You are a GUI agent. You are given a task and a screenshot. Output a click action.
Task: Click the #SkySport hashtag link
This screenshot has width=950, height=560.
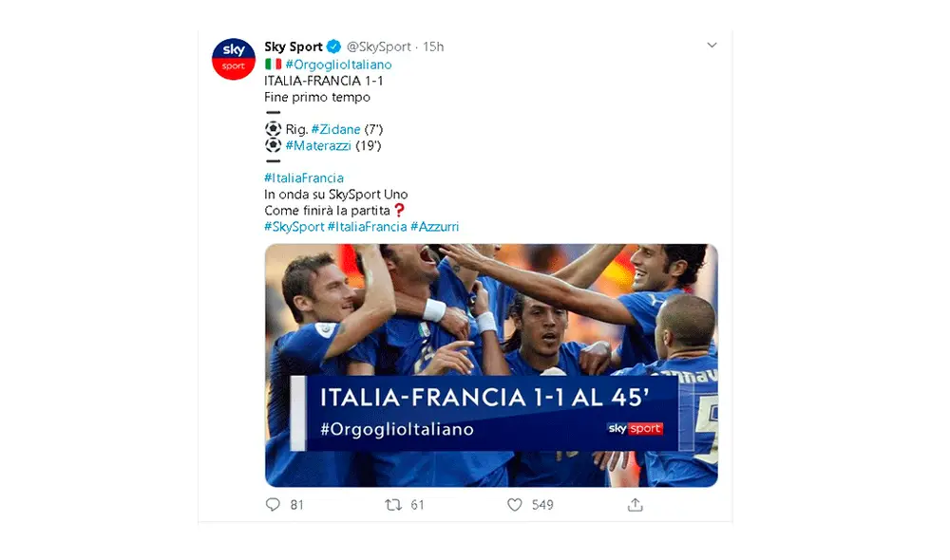tap(294, 227)
